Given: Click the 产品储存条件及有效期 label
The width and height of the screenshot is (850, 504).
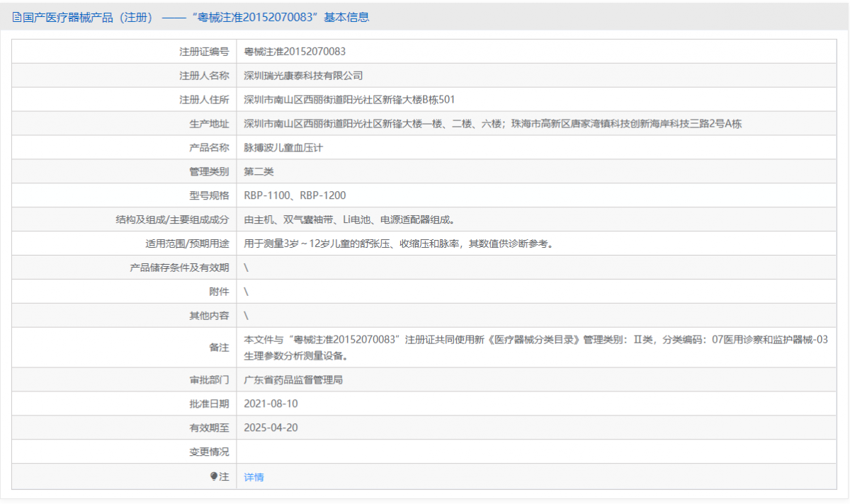Looking at the screenshot, I should coord(180,268).
